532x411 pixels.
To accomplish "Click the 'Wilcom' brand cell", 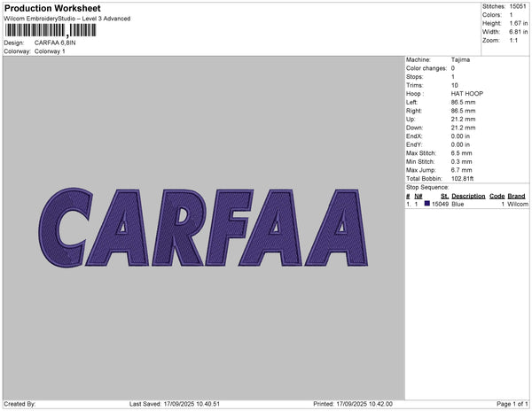I will click(518, 204).
